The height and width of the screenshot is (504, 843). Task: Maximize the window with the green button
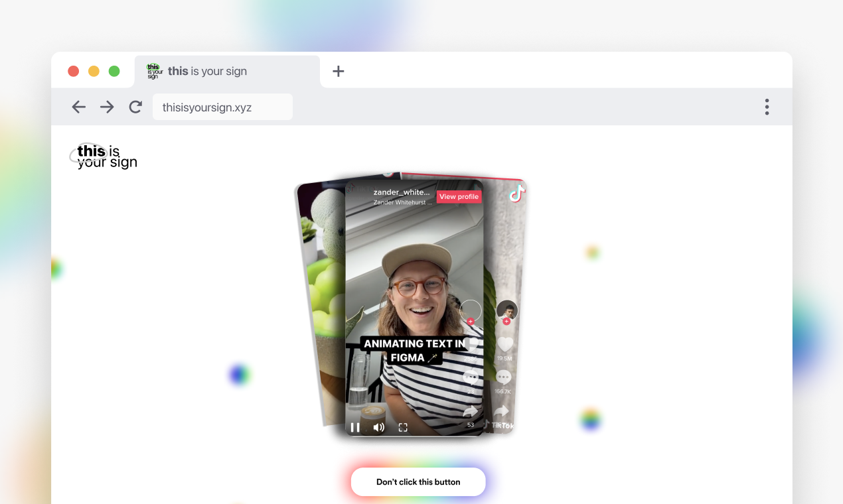114,71
